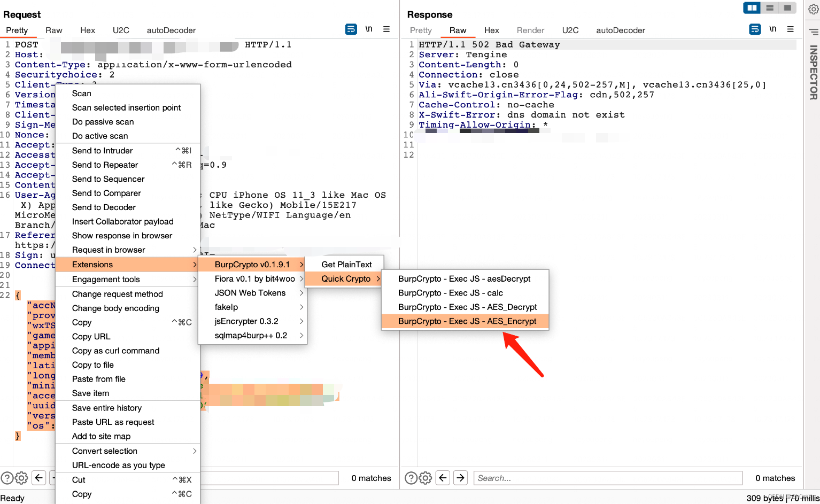
Task: Switch Response view to Hex tab
Action: pos(492,30)
